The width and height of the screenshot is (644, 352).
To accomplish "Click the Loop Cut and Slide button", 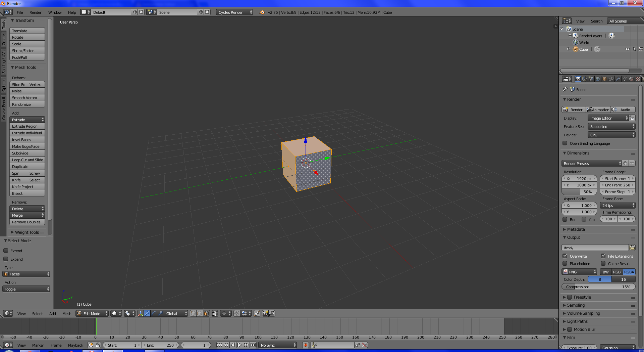I will (x=27, y=160).
